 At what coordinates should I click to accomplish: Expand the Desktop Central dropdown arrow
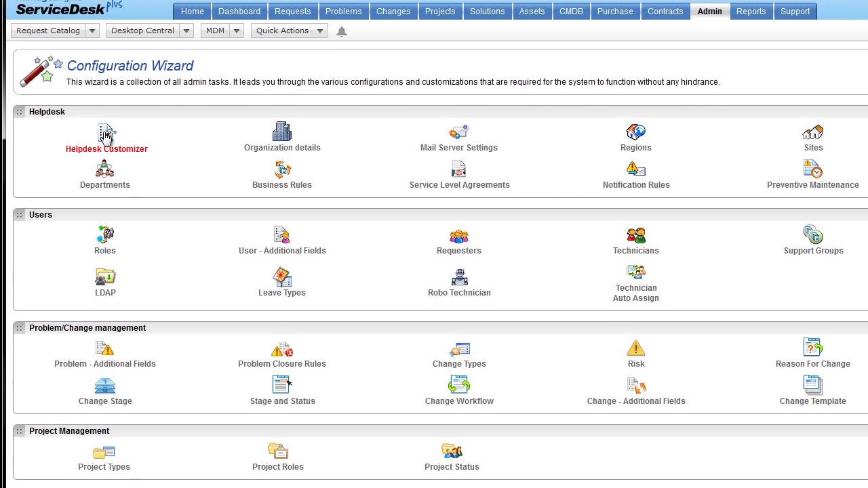click(186, 30)
